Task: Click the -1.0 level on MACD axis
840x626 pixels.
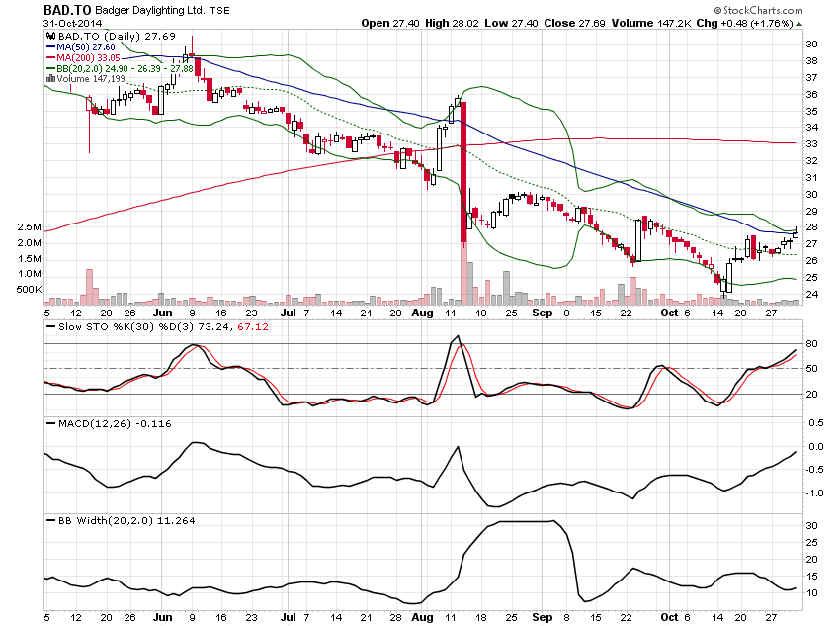Action: click(816, 493)
